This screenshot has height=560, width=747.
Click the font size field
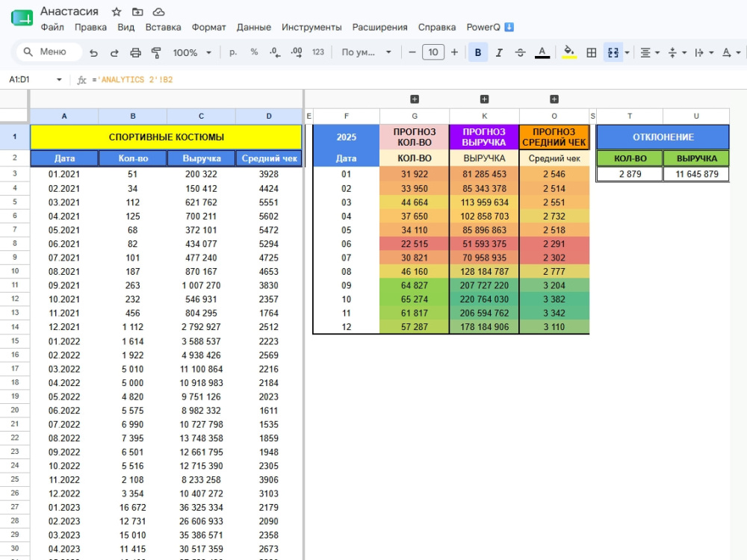433,52
